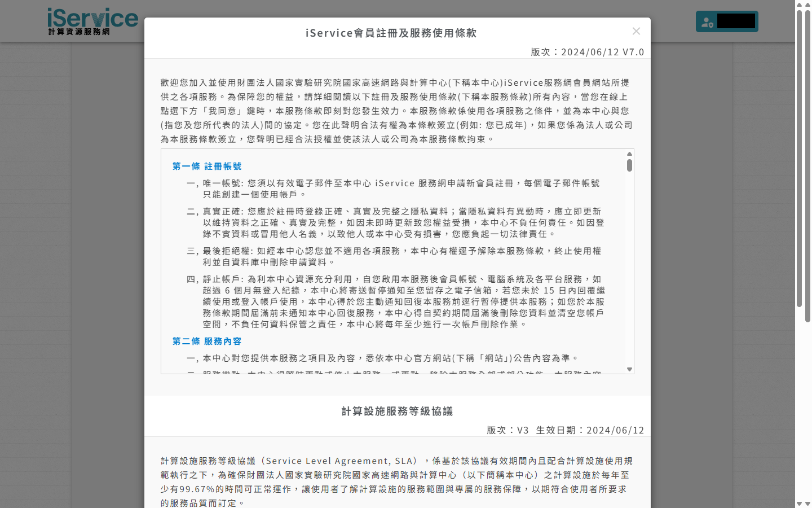Click the SLA paragraph mentioning 99.67%
812x508 pixels.
coord(397,481)
